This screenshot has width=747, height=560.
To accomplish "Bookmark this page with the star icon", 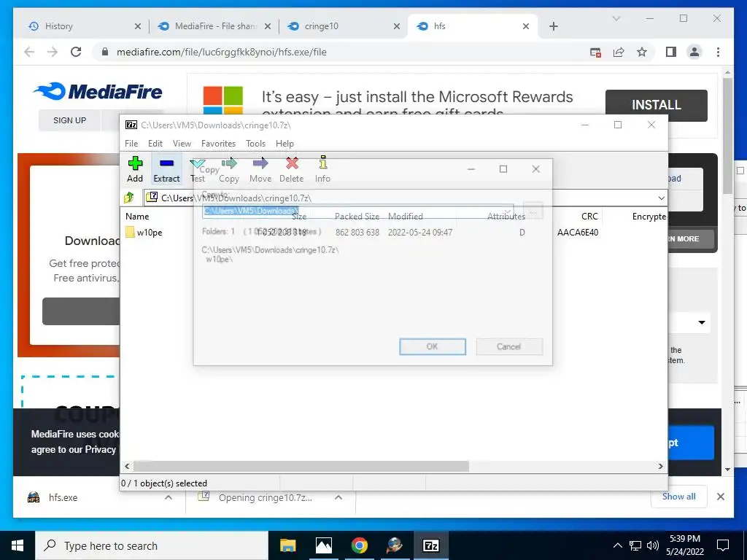I will point(642,52).
